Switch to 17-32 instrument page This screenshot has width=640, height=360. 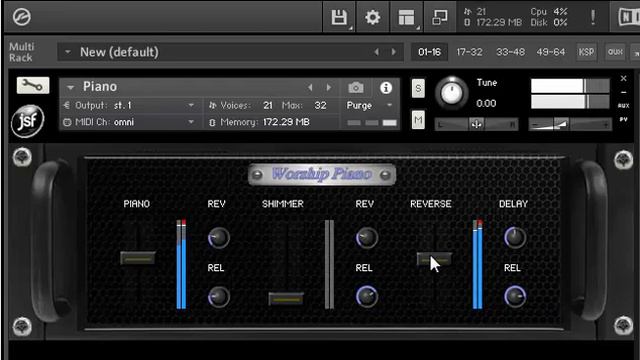coord(469,52)
